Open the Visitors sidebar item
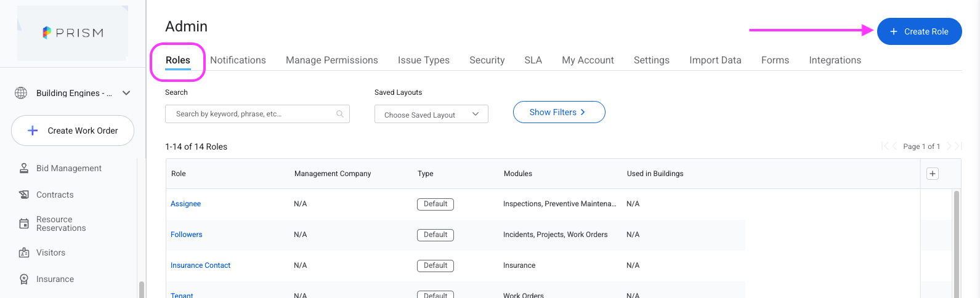 [51, 252]
